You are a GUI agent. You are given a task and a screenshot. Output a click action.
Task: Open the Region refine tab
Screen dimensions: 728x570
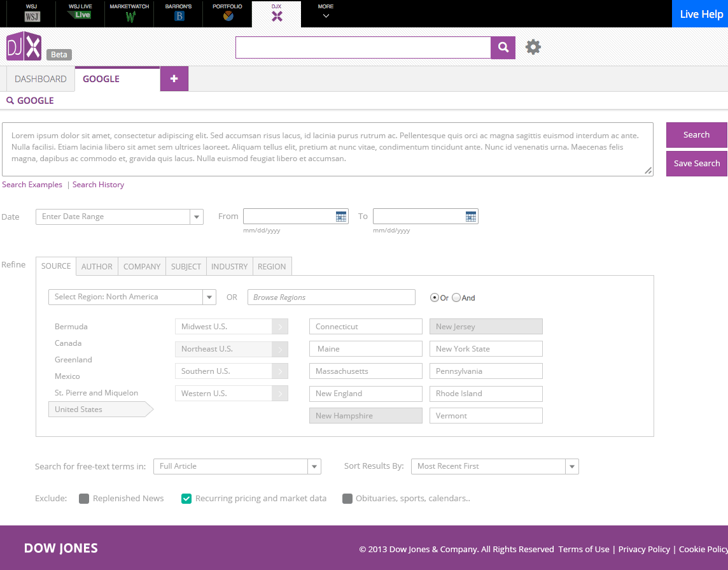(272, 266)
